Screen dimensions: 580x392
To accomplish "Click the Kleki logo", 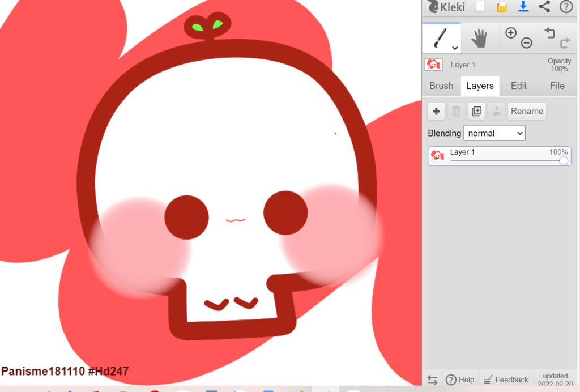I will point(446,7).
